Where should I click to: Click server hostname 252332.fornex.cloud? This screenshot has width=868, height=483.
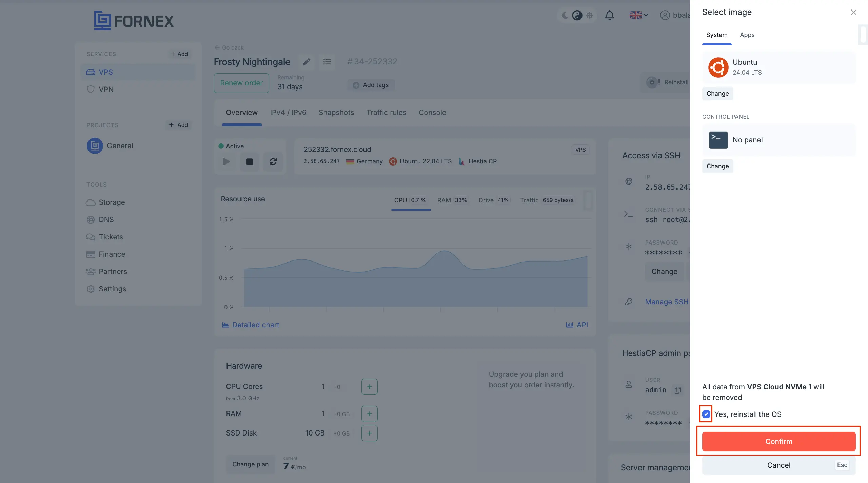pyautogui.click(x=337, y=150)
